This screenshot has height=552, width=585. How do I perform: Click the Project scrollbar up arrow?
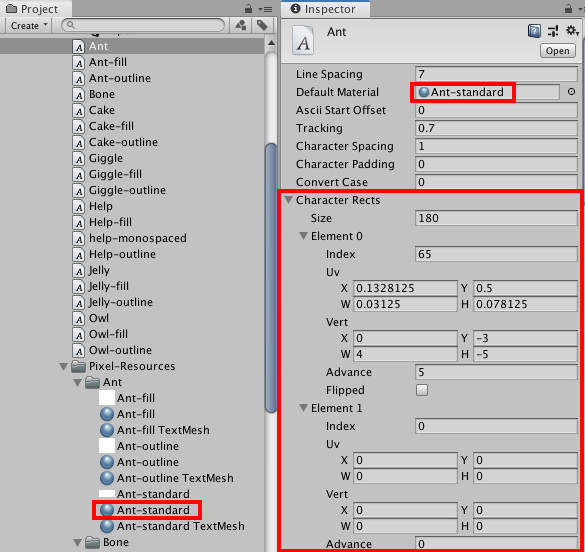271,43
